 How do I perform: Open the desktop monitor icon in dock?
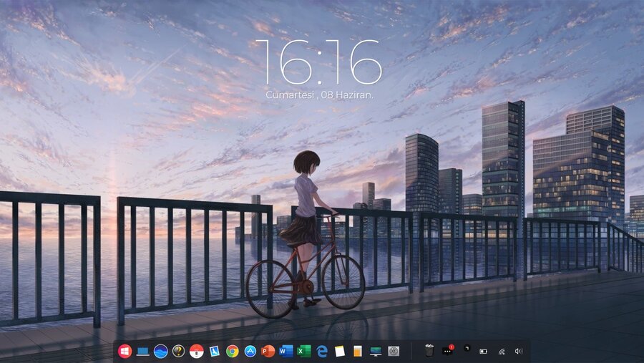point(376,351)
